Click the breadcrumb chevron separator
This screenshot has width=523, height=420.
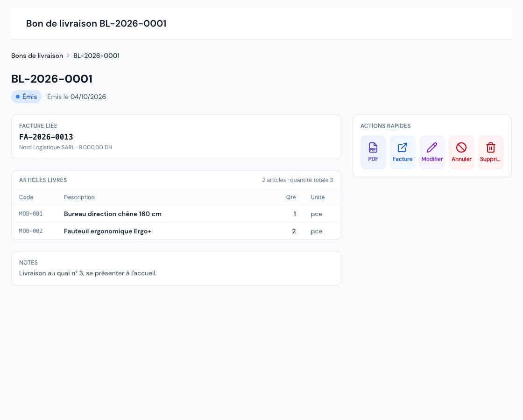click(68, 56)
